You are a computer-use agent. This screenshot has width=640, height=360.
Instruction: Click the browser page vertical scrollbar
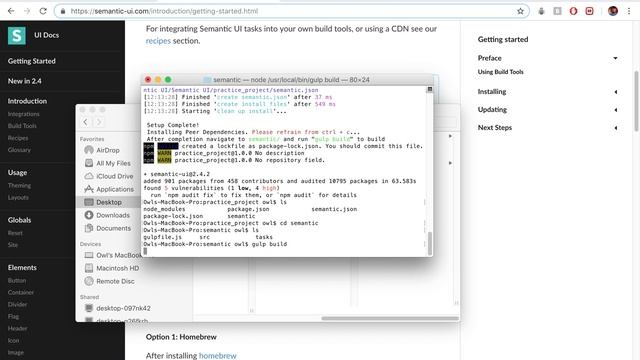click(x=636, y=101)
